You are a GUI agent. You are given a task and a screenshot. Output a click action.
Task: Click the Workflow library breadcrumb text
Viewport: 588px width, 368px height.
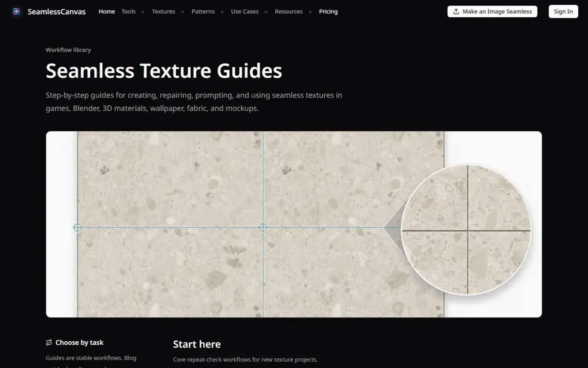coord(68,50)
